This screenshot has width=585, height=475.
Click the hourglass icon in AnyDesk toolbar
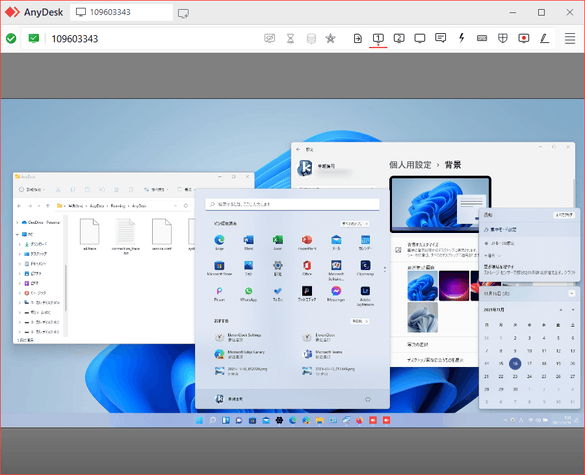point(290,38)
